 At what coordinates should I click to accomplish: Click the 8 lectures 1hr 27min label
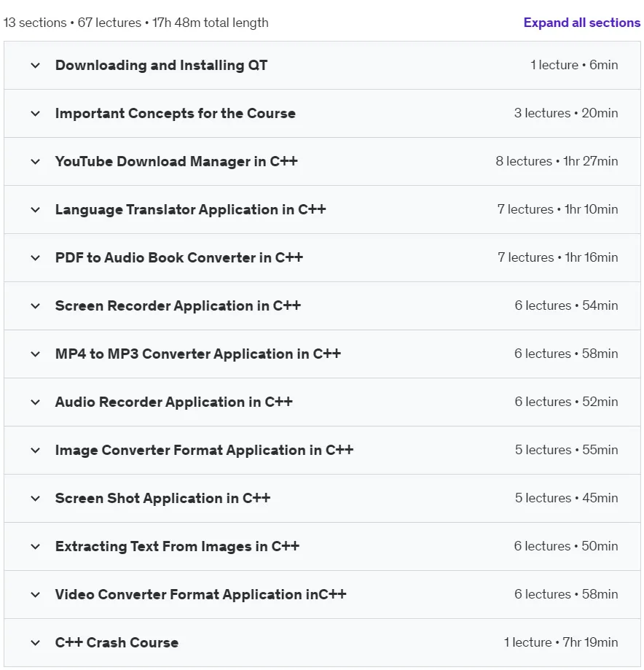(557, 161)
